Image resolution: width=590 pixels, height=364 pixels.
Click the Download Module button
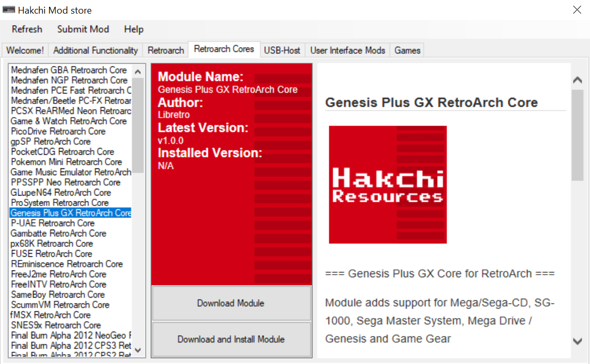pos(231,303)
